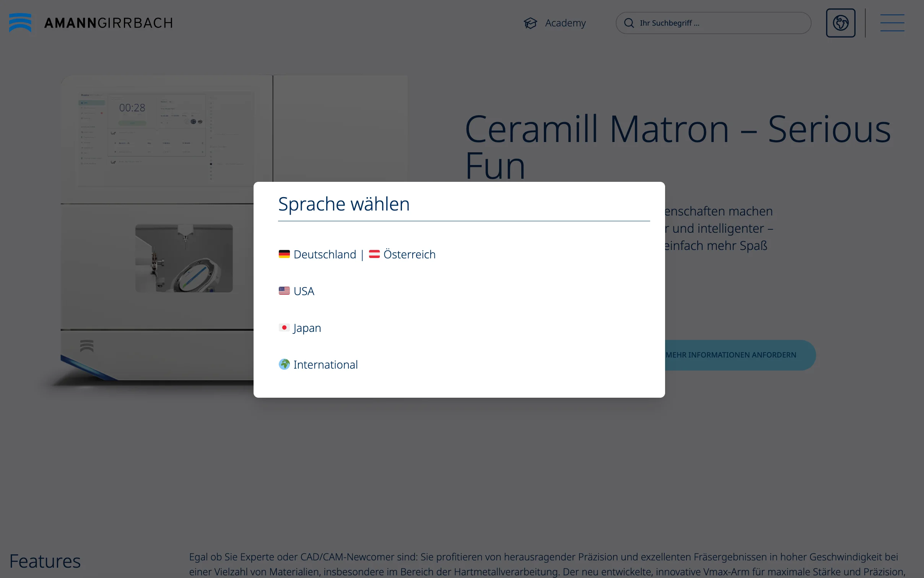This screenshot has height=578, width=924.
Task: Select Österreich language option
Action: pyautogui.click(x=409, y=254)
